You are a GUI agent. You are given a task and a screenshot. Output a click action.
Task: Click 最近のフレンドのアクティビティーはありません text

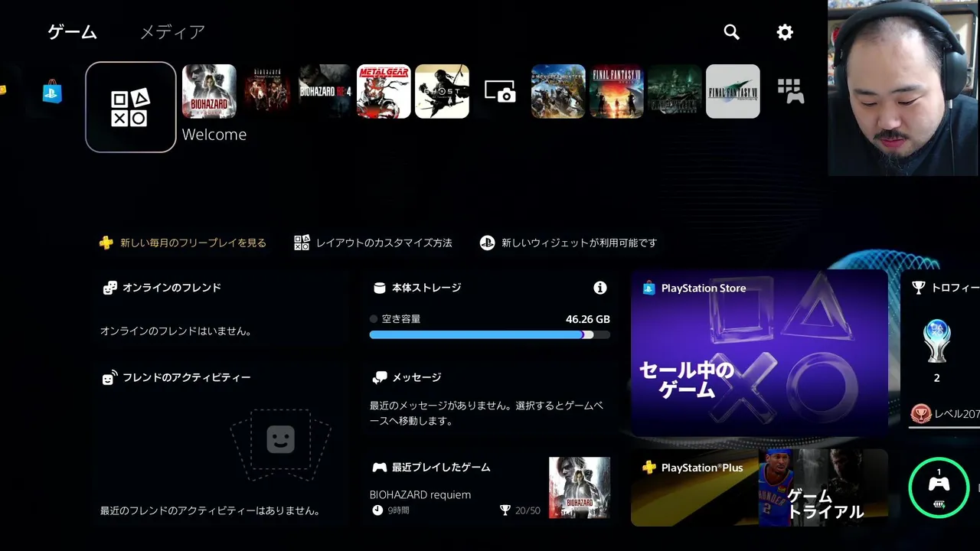point(211,510)
